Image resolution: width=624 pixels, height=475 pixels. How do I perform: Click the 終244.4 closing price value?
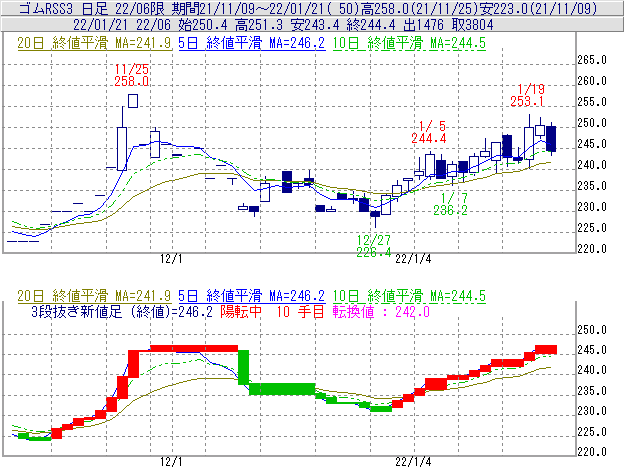coord(371,25)
